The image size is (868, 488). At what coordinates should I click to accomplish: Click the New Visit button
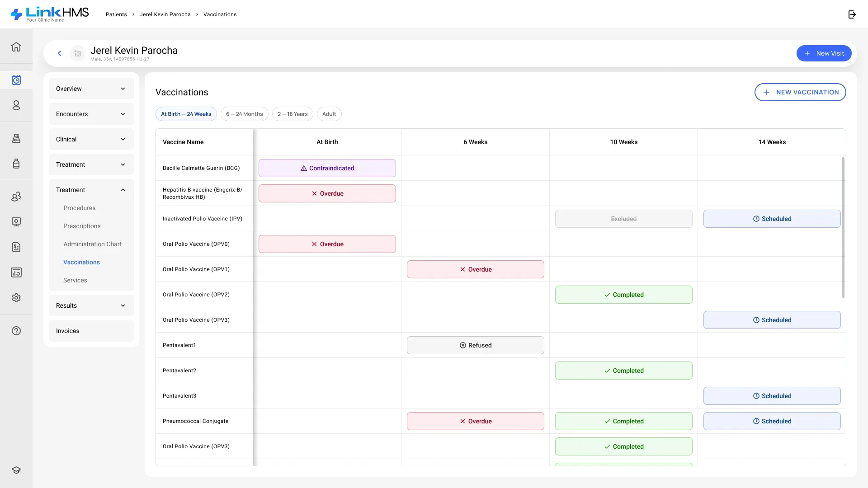(824, 53)
